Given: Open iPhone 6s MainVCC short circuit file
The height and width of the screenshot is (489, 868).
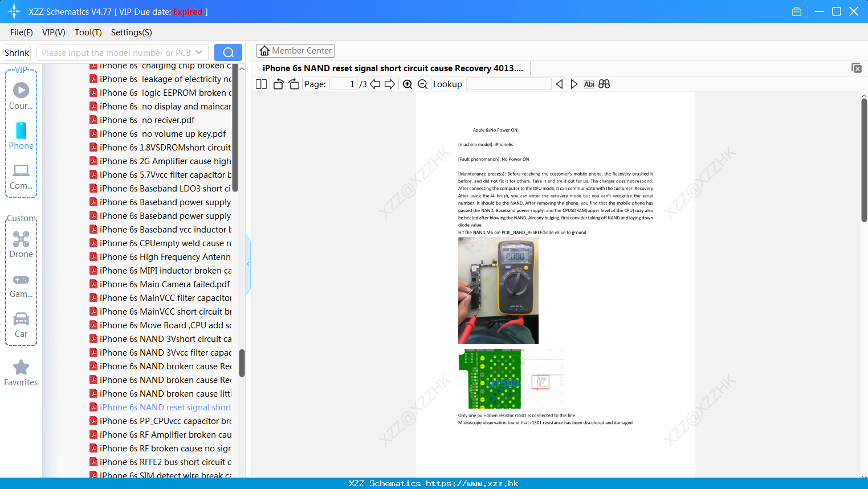Looking at the screenshot, I should (160, 312).
